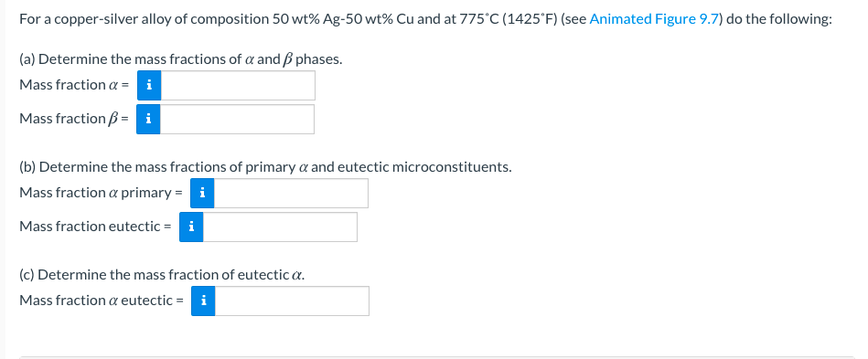Click part (a) prompt about α and β phases
This screenshot has width=868, height=359.
point(180,59)
